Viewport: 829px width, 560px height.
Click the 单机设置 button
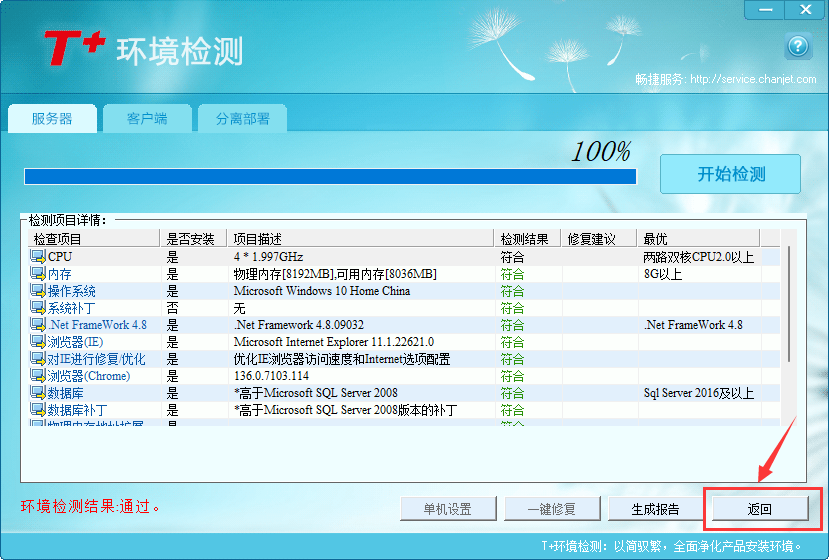pos(448,509)
